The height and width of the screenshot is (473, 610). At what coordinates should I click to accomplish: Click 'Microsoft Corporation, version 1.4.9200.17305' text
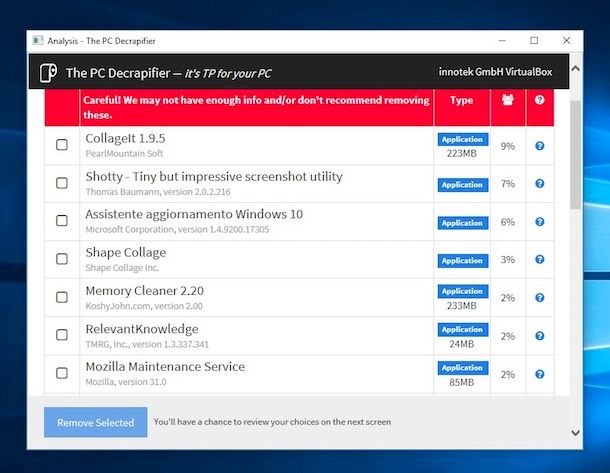[x=177, y=229]
